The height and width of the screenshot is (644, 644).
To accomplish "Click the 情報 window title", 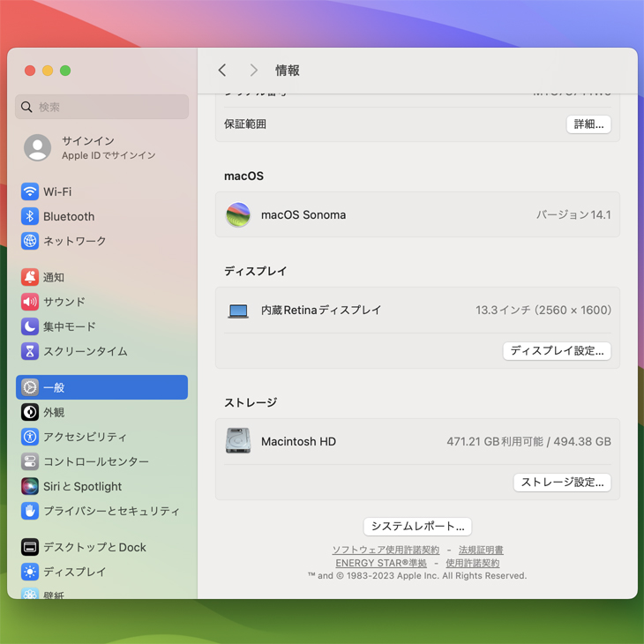I will [x=288, y=71].
